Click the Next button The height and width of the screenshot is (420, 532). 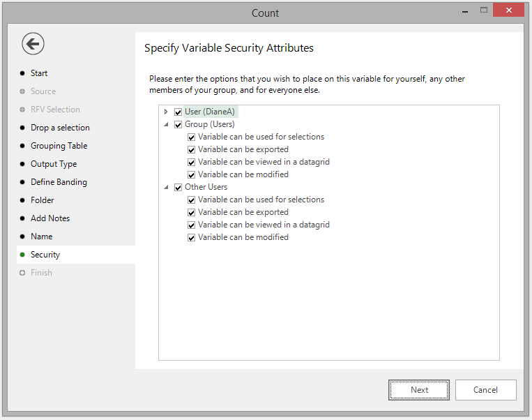[x=419, y=390]
